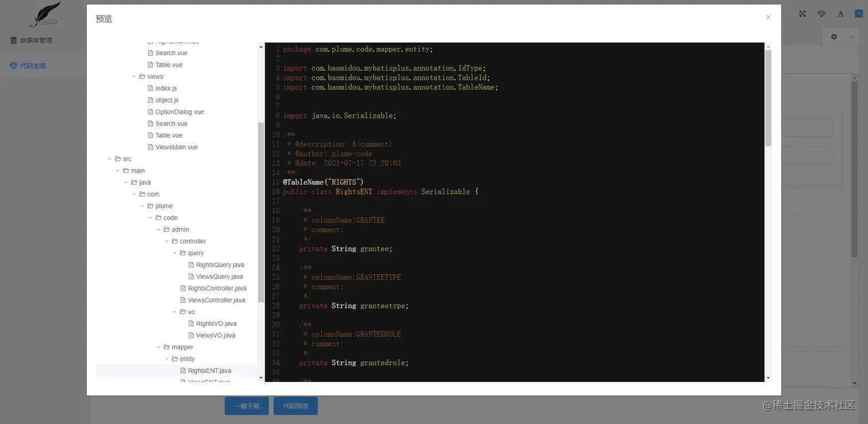Click the 预览 dialog title
868x424 pixels.
(x=104, y=19)
